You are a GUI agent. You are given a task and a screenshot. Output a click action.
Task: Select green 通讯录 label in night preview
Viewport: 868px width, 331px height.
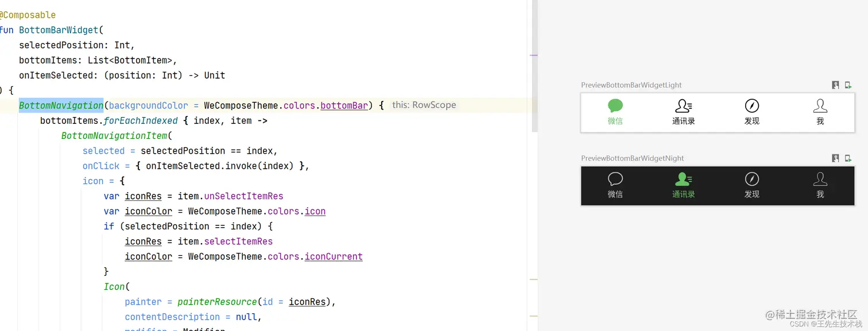[x=684, y=194]
